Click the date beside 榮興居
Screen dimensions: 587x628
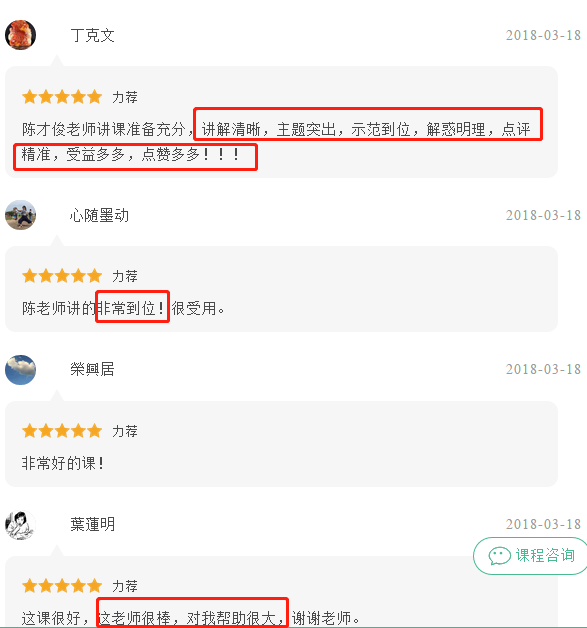(x=543, y=369)
